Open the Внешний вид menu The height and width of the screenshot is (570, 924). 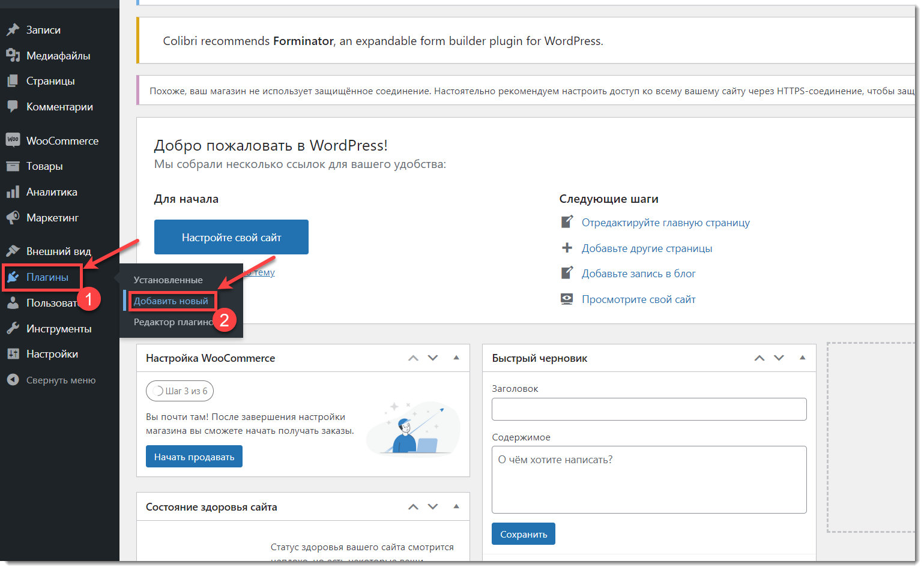tap(59, 251)
